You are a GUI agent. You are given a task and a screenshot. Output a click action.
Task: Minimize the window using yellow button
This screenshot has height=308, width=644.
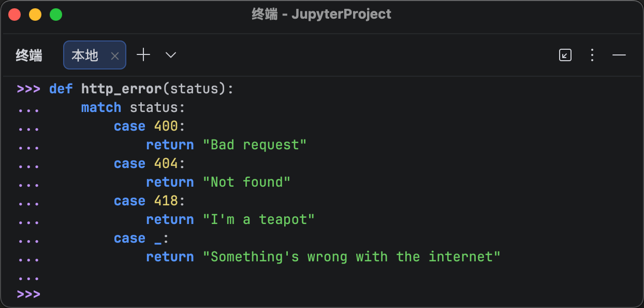[35, 15]
